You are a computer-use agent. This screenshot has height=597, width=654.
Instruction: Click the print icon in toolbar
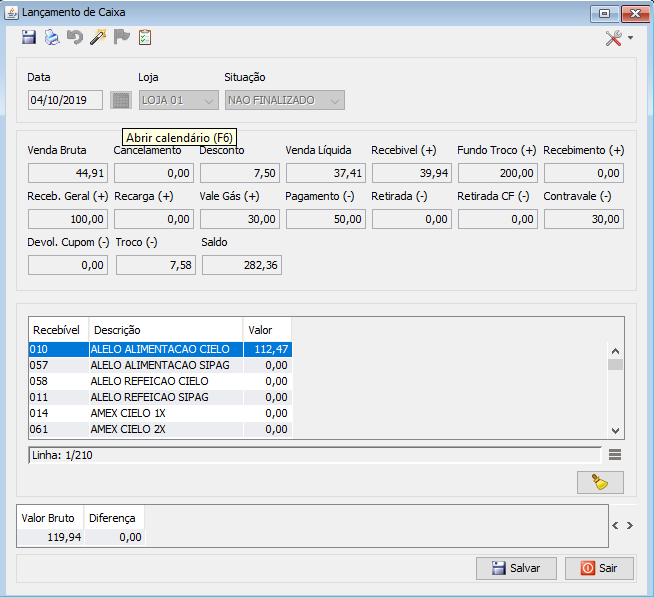point(52,37)
